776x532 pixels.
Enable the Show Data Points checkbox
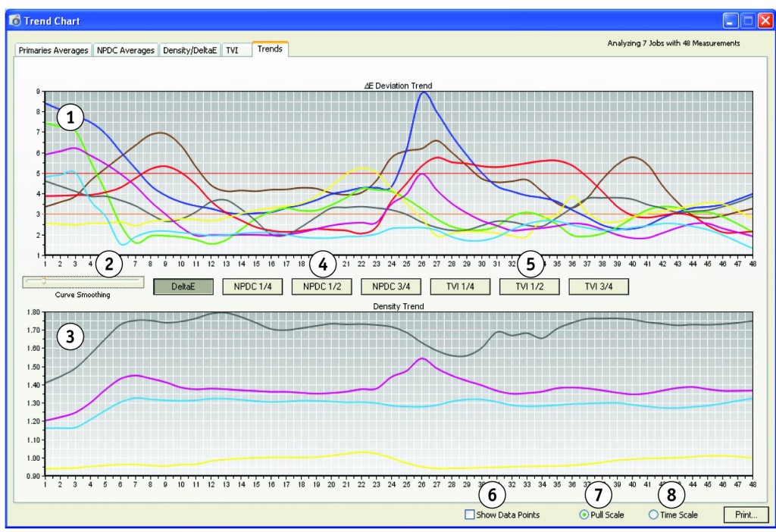(x=469, y=515)
